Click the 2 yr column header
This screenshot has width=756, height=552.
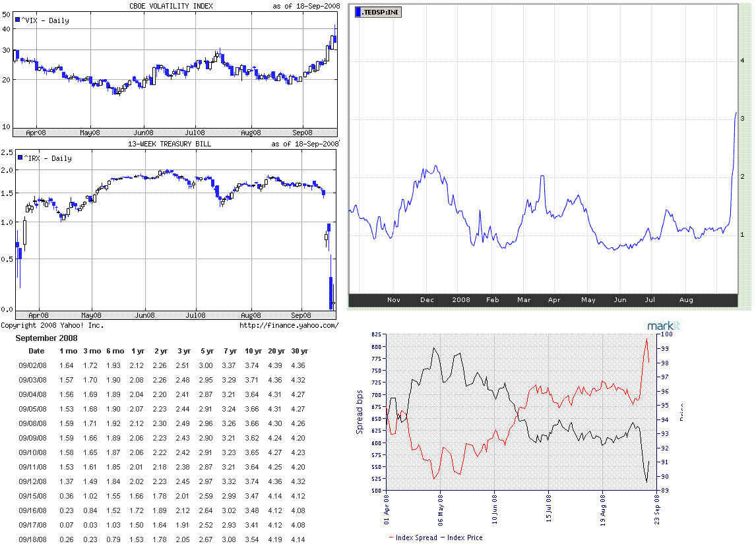pos(160,351)
